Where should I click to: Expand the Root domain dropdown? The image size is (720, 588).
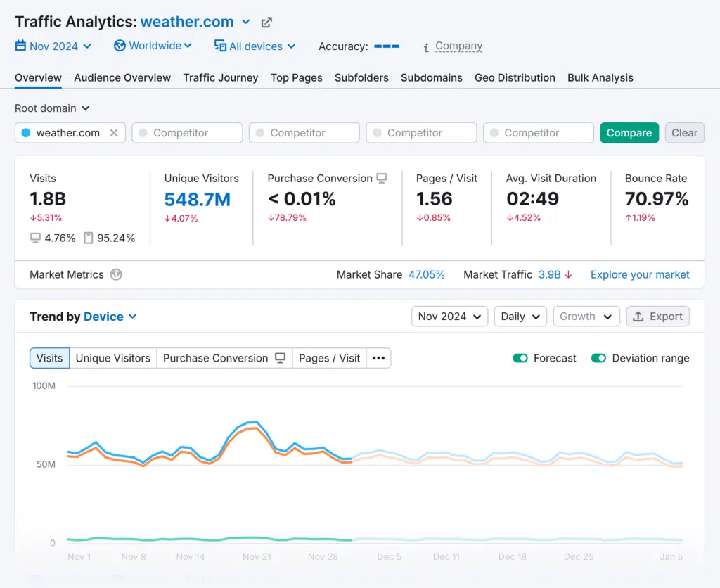pos(53,108)
